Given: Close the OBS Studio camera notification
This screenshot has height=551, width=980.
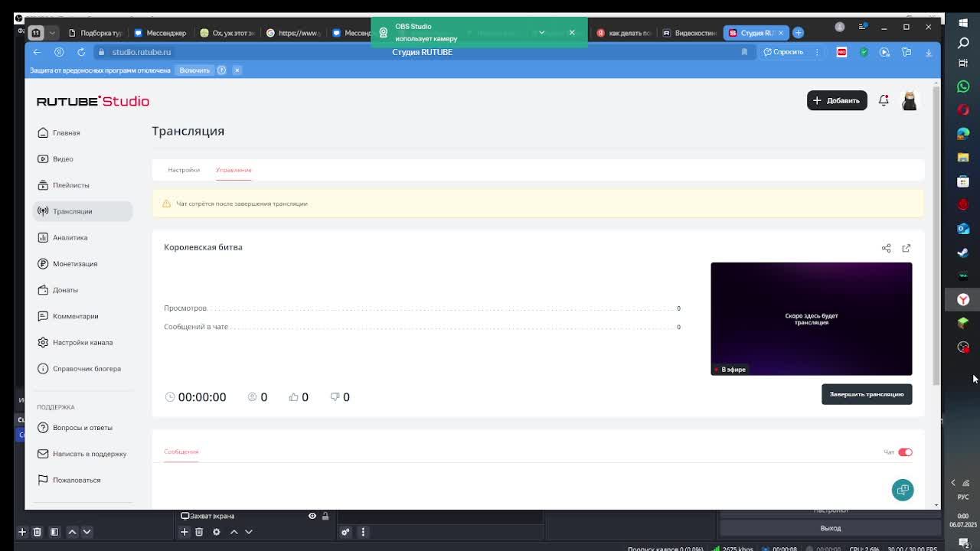Looking at the screenshot, I should click(x=571, y=32).
